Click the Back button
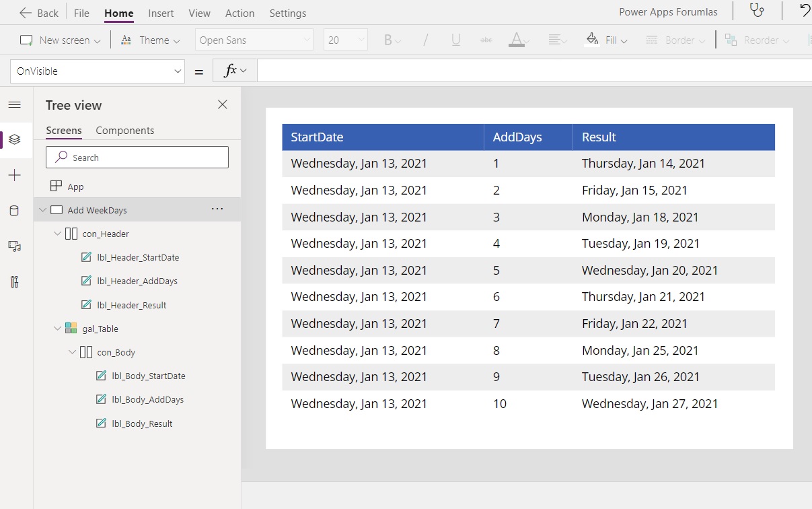Viewport: 812px width, 509px height. point(39,12)
